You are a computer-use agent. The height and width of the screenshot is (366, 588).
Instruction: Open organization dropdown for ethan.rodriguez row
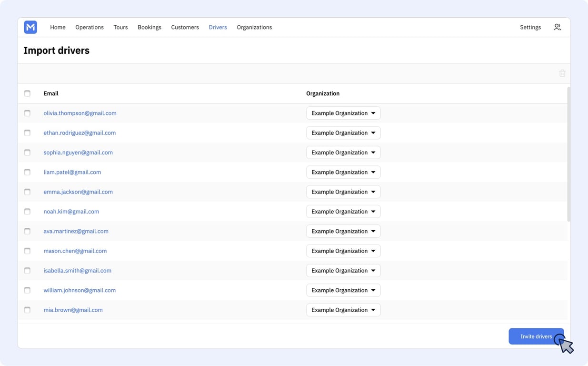point(343,132)
